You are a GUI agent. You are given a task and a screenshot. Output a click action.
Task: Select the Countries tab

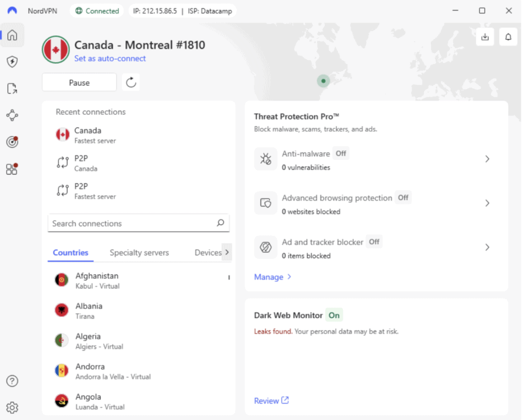pyautogui.click(x=70, y=253)
